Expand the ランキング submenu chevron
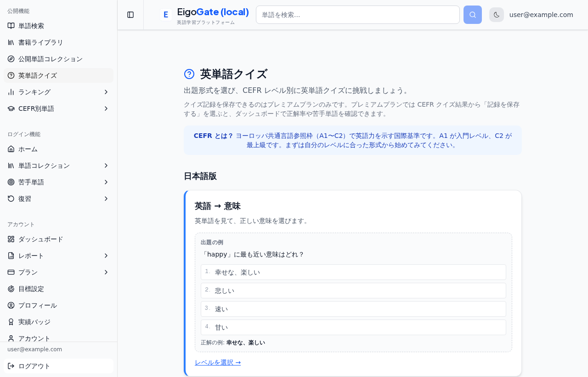 click(x=106, y=92)
